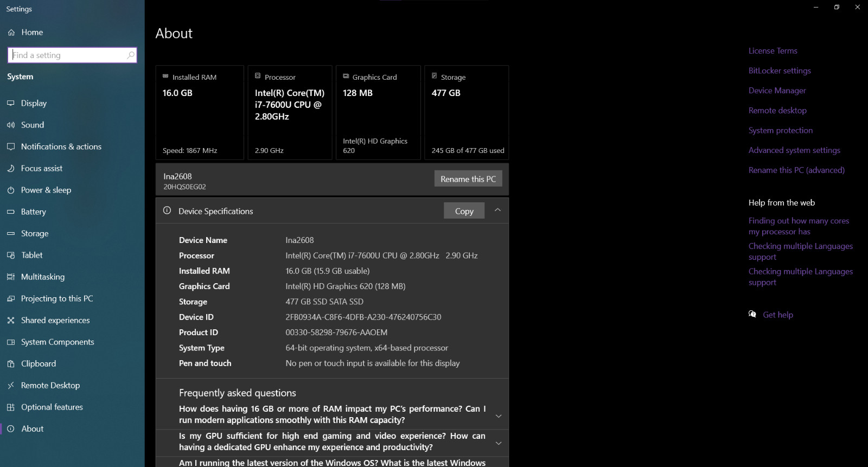Click the Battery icon in sidebar
868x467 pixels.
[11, 212]
